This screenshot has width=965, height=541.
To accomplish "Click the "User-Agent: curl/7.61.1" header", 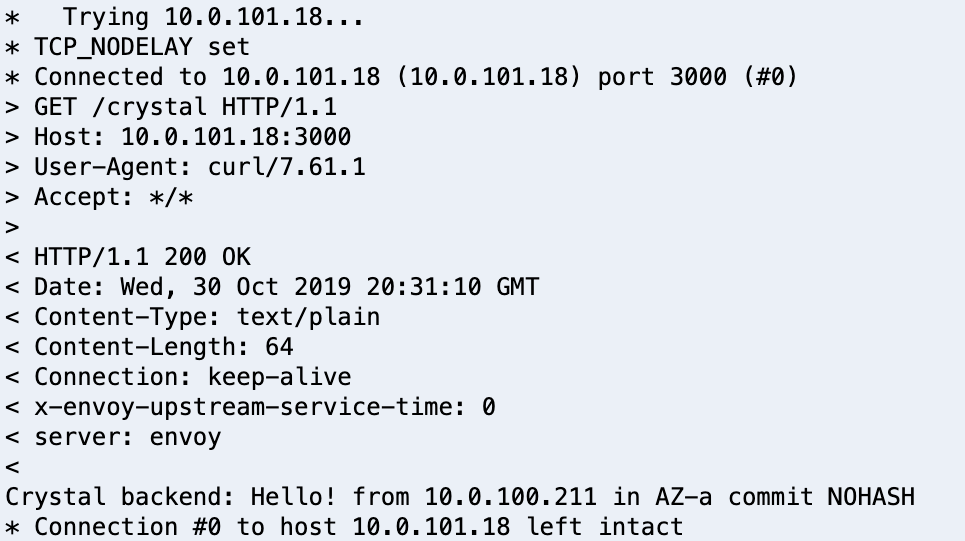I will tap(199, 167).
